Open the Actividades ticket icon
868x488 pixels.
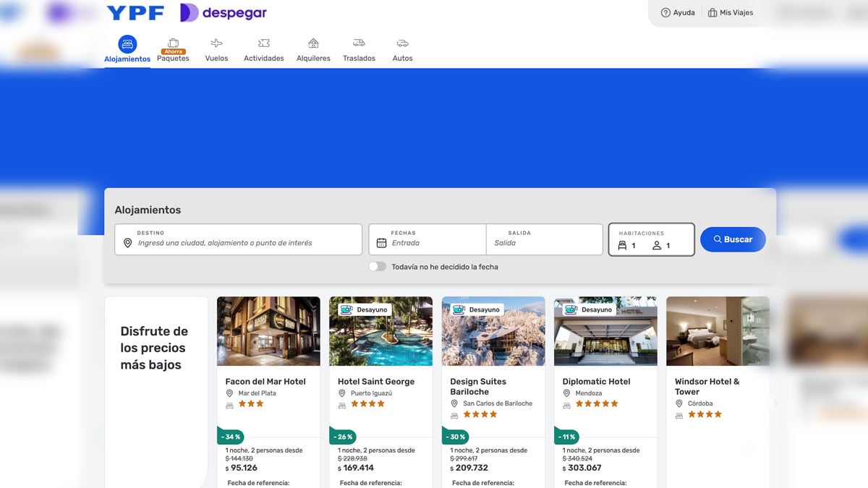[264, 43]
